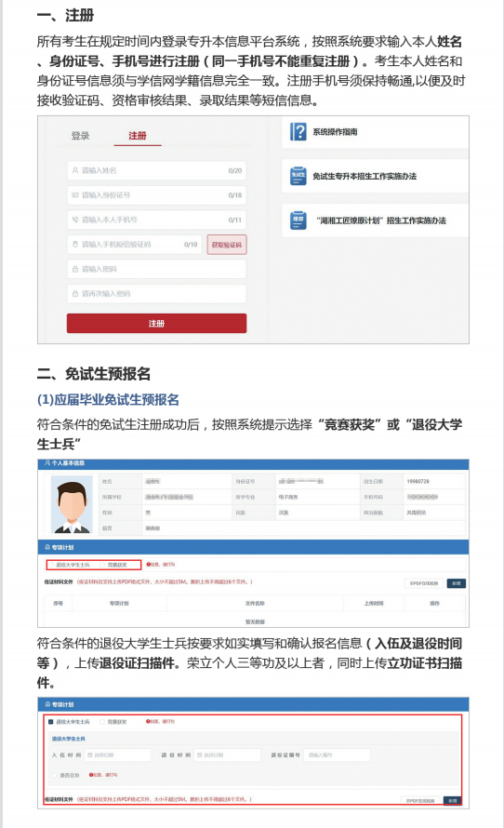Click the 湖南省 value

coord(153,528)
